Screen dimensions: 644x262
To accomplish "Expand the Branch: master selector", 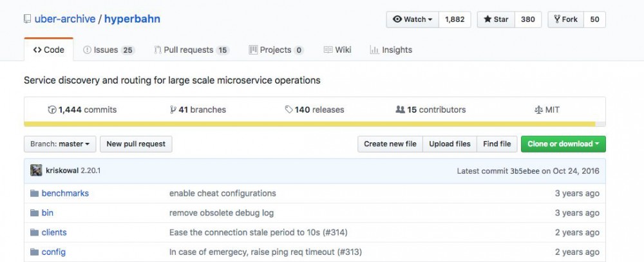I will coord(60,144).
